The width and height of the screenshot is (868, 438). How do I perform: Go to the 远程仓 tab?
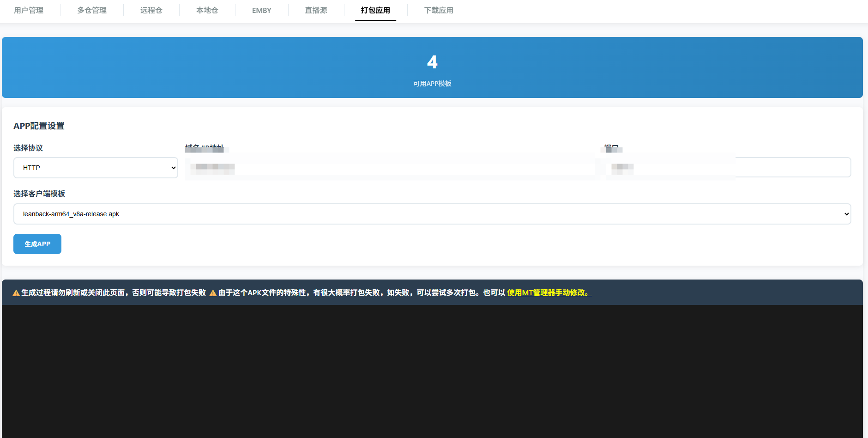click(151, 10)
